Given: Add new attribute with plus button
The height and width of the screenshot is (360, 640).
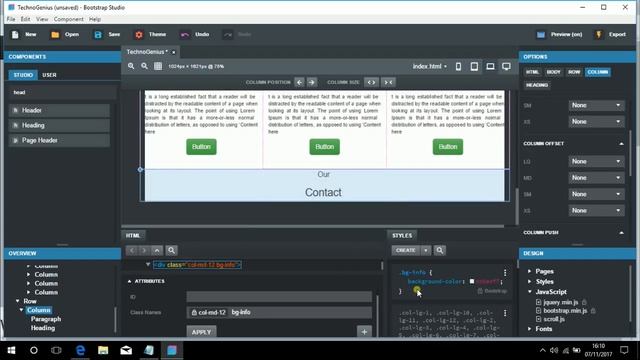Looking at the screenshot, I should click(x=364, y=332).
